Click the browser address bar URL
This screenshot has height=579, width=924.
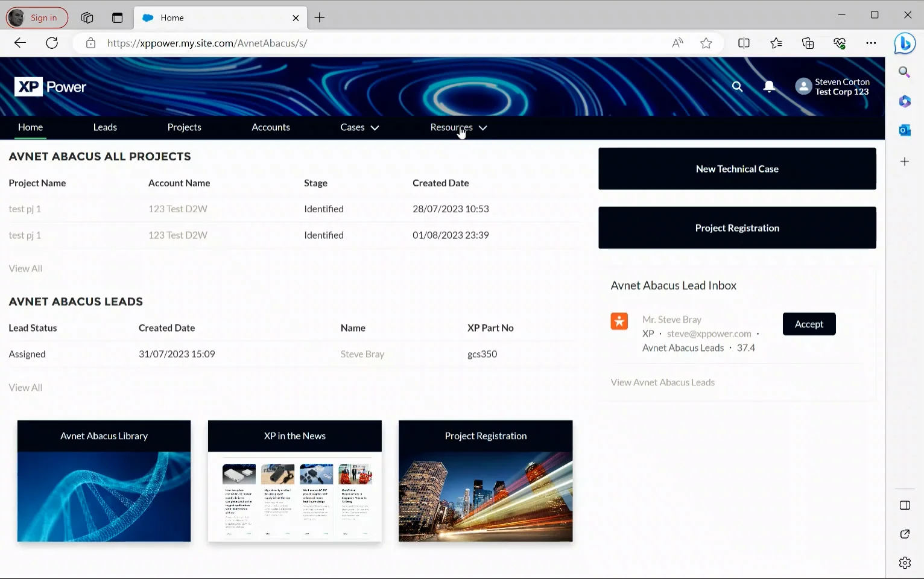point(207,43)
